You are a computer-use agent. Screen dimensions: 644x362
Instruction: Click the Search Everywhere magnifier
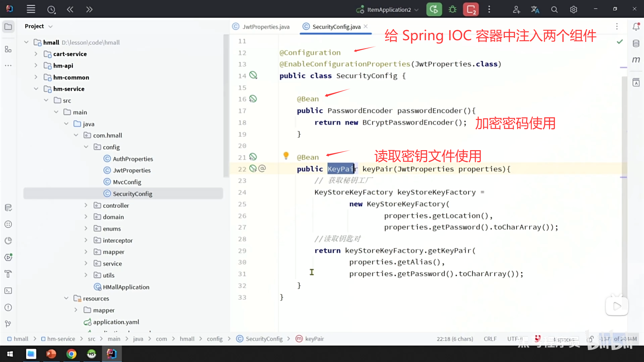(554, 10)
